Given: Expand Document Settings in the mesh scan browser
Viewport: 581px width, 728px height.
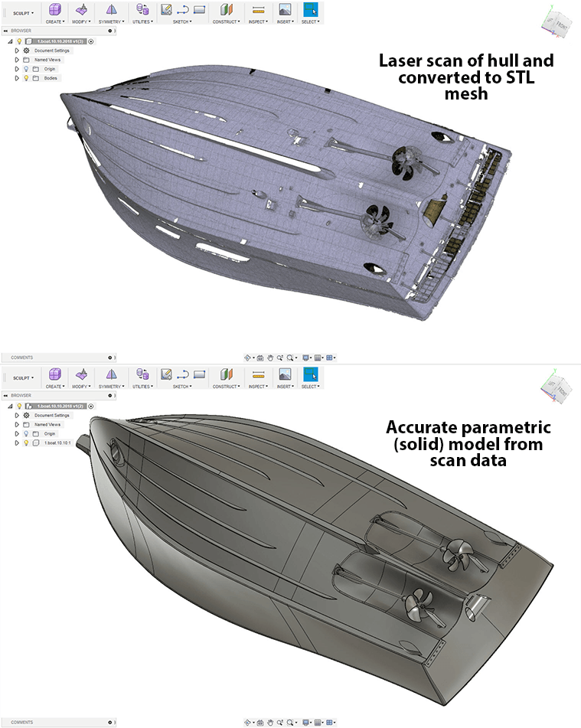Looking at the screenshot, I should coord(17,51).
